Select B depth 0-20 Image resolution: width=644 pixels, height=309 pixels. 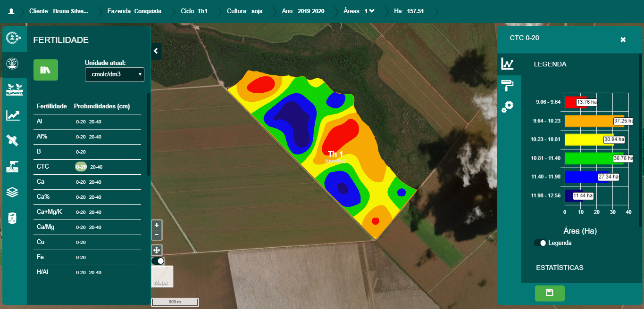(x=81, y=152)
